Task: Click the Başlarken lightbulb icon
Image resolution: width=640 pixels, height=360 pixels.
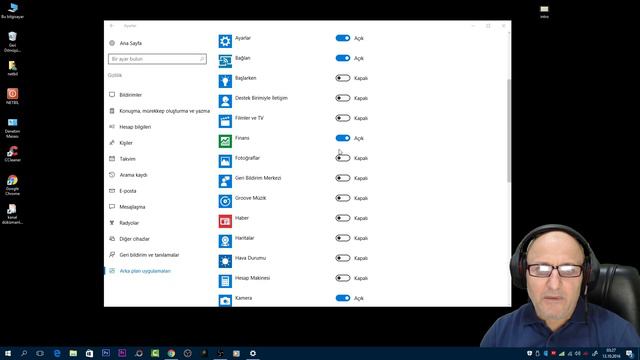Action: (x=225, y=81)
